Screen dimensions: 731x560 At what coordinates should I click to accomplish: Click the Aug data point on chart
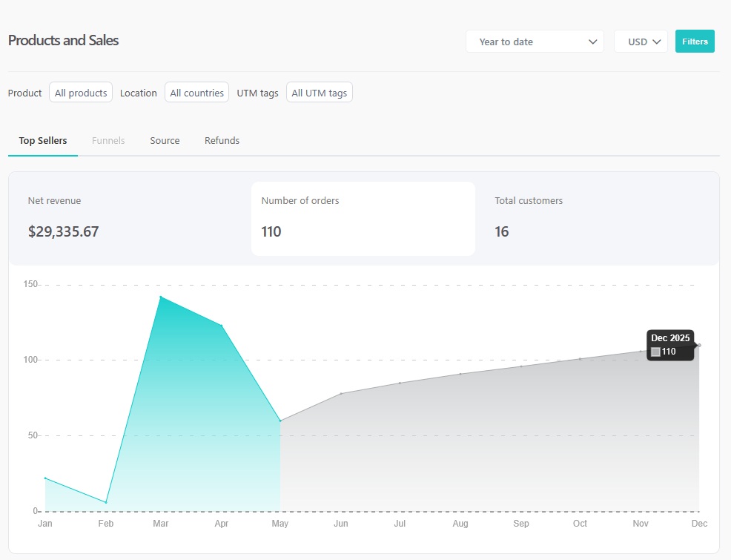pyautogui.click(x=460, y=374)
